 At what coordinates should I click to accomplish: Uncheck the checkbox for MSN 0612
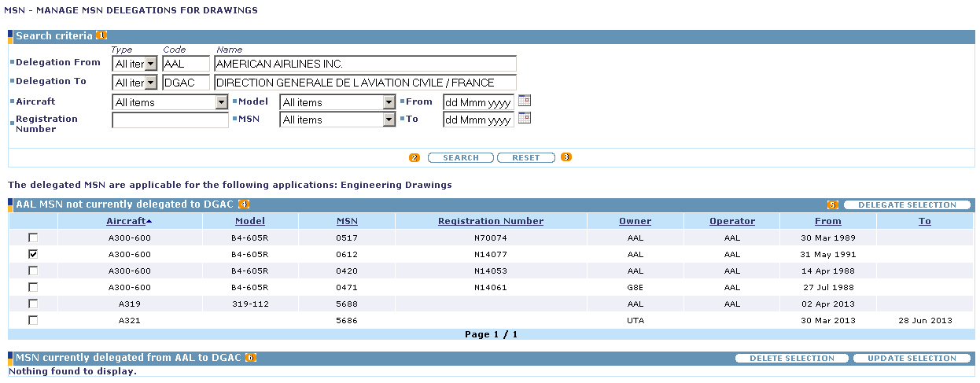[33, 254]
